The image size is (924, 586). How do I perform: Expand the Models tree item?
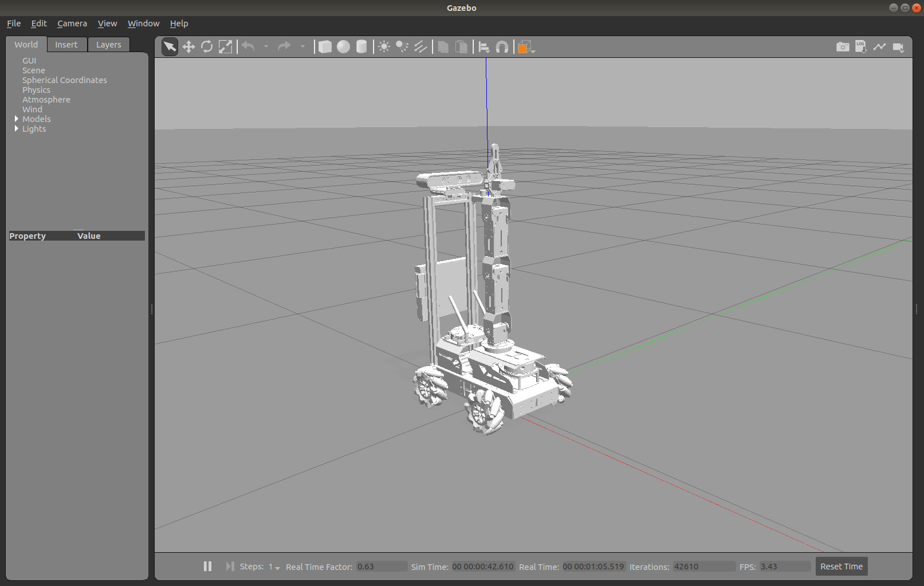[16, 119]
